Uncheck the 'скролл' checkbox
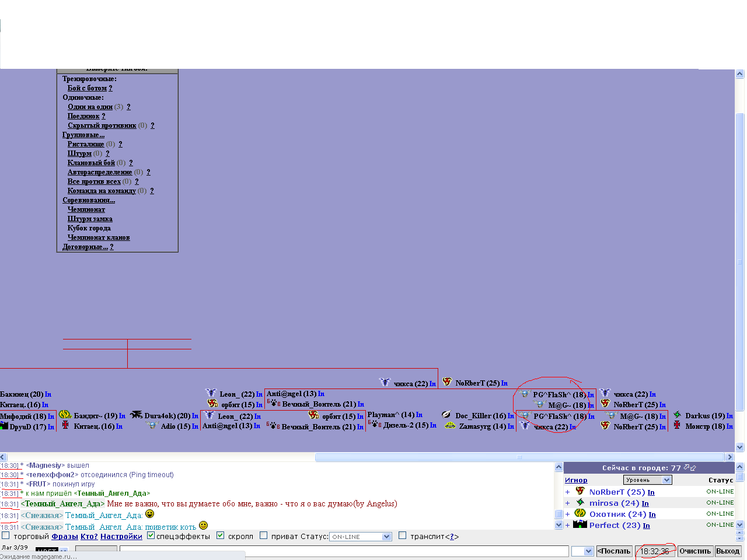Screen dimensions: 747x560 pos(220,535)
